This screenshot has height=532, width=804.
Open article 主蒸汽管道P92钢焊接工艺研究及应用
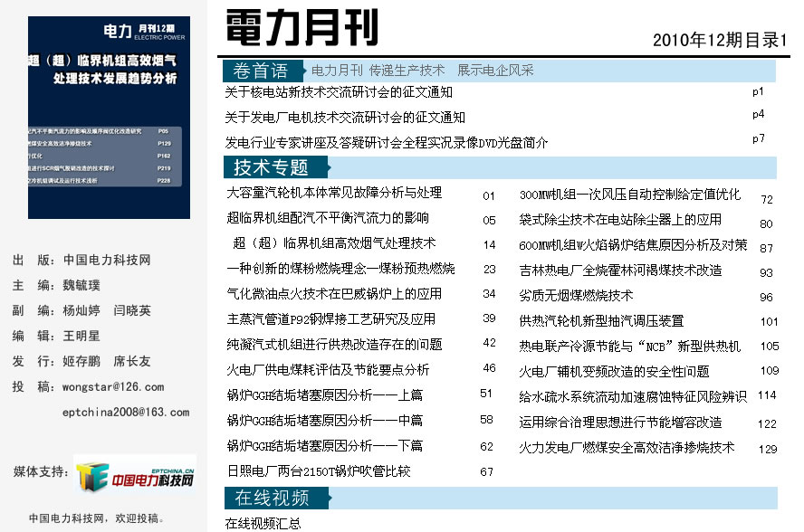(x=330, y=319)
